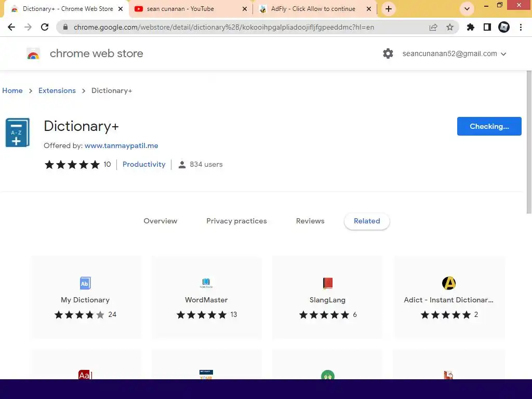
Task: Go back using the browser back arrow
Action: pyautogui.click(x=11, y=27)
